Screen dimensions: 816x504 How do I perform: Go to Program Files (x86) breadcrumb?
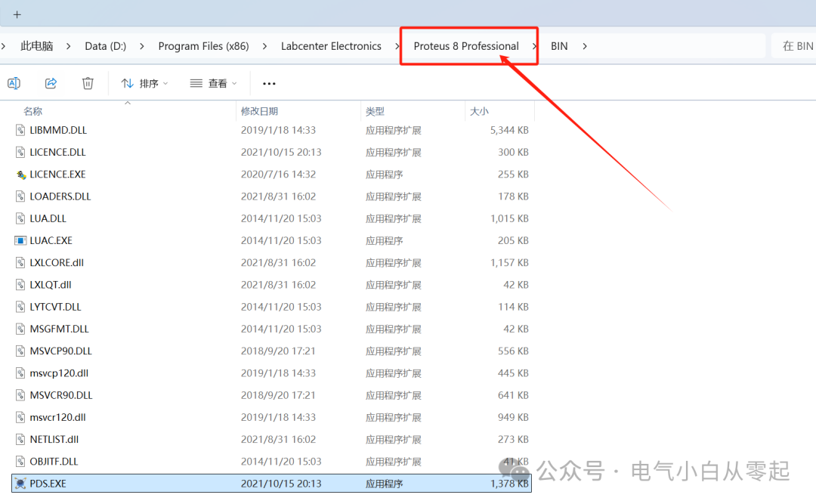pyautogui.click(x=203, y=46)
